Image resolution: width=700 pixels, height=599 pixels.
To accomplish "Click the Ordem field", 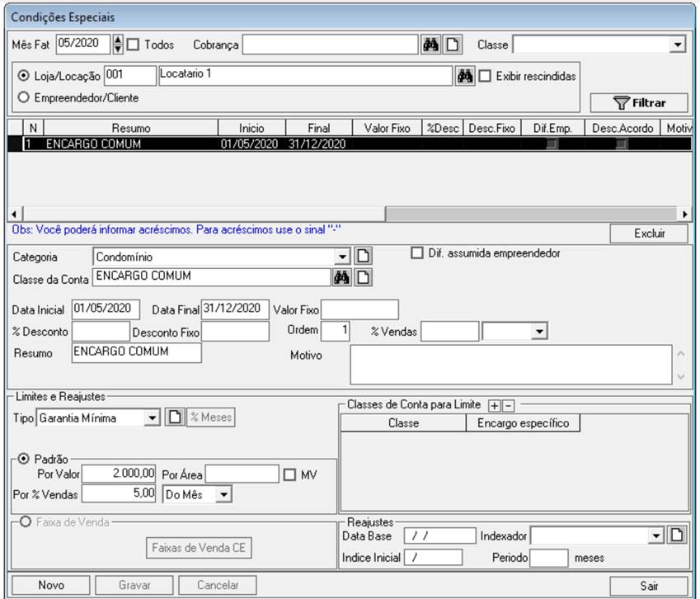I will point(336,331).
